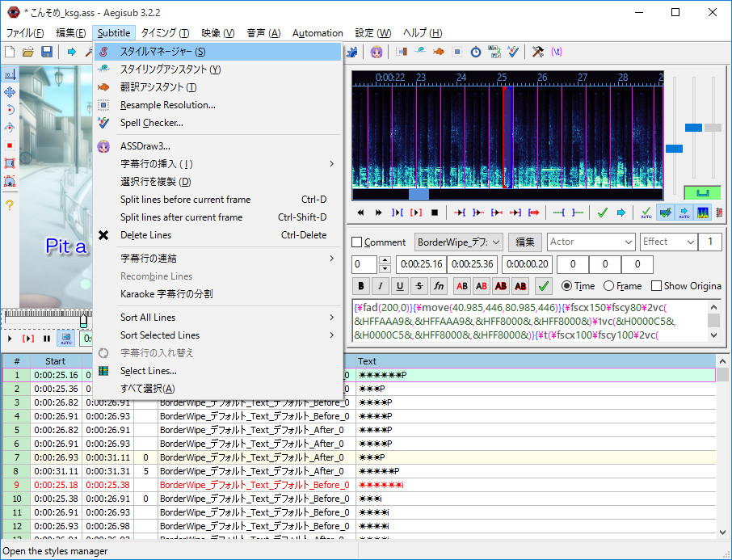Select subtitle row 9 in the grid
The image size is (732, 560).
[x=359, y=485]
